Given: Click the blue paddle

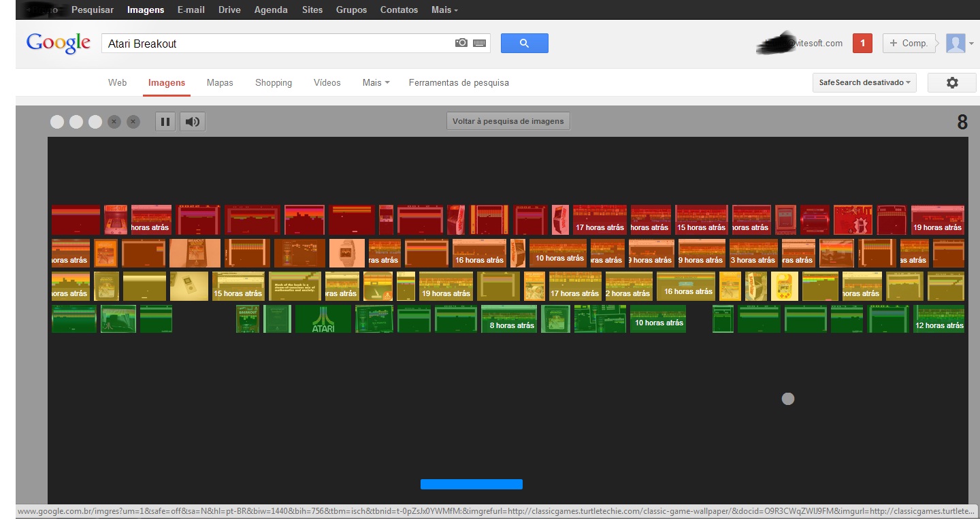Looking at the screenshot, I should click(472, 484).
